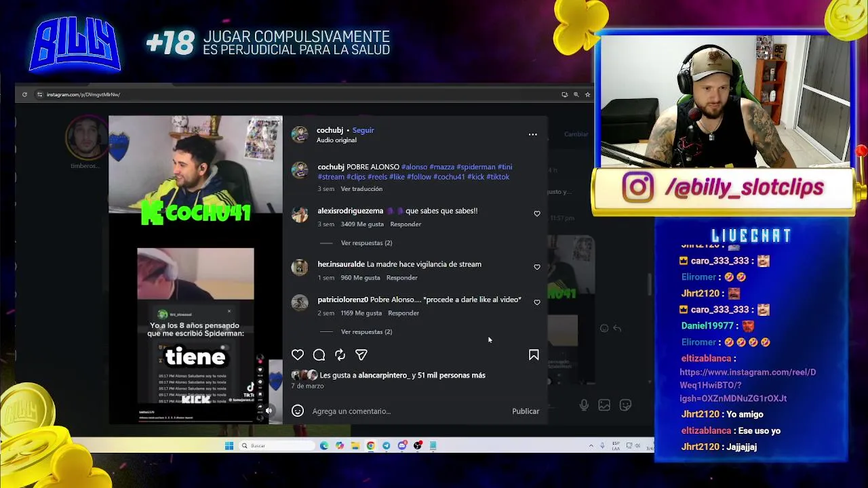Open Windows Start button
The width and height of the screenshot is (868, 488).
click(x=229, y=445)
